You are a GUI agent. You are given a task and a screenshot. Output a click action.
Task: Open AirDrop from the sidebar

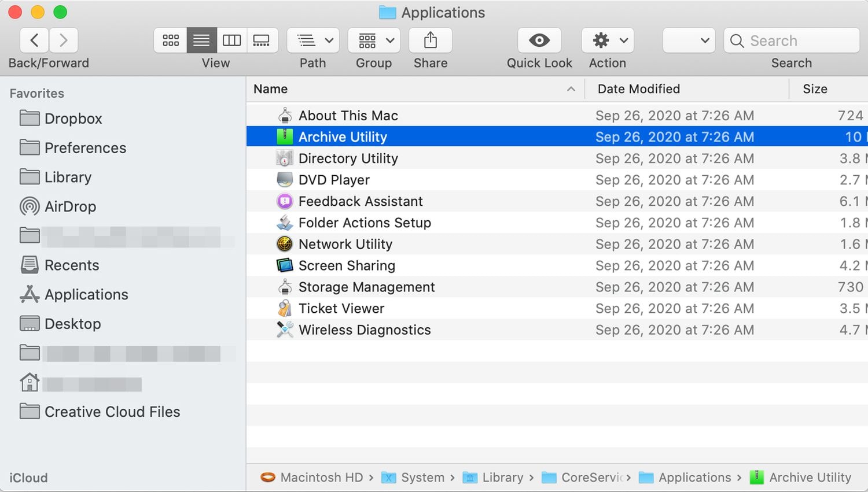70,206
